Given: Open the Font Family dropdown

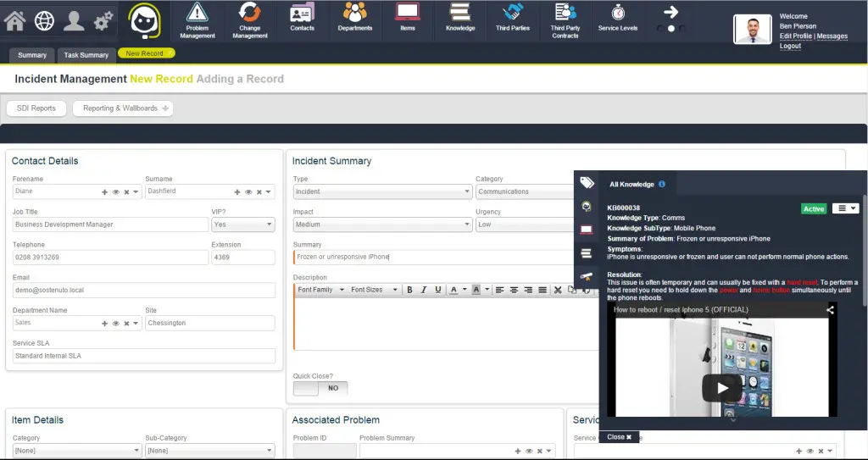Looking at the screenshot, I should click(320, 290).
